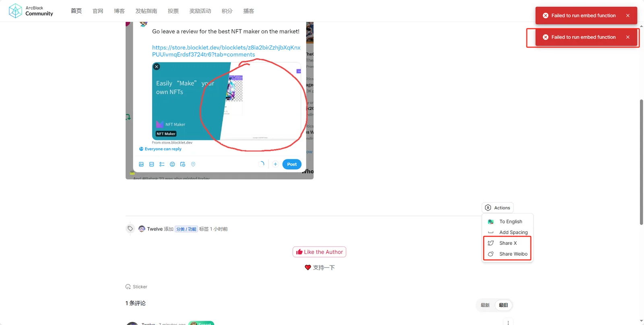The height and width of the screenshot is (325, 644).
Task: Choose To English from the Actions menu
Action: click(508, 221)
